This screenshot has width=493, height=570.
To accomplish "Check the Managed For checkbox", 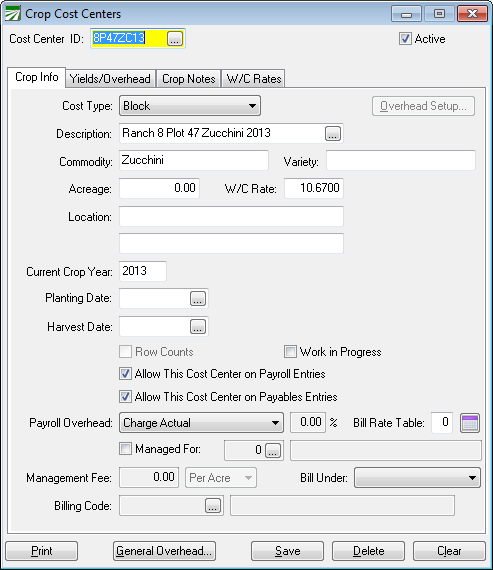I will 125,449.
